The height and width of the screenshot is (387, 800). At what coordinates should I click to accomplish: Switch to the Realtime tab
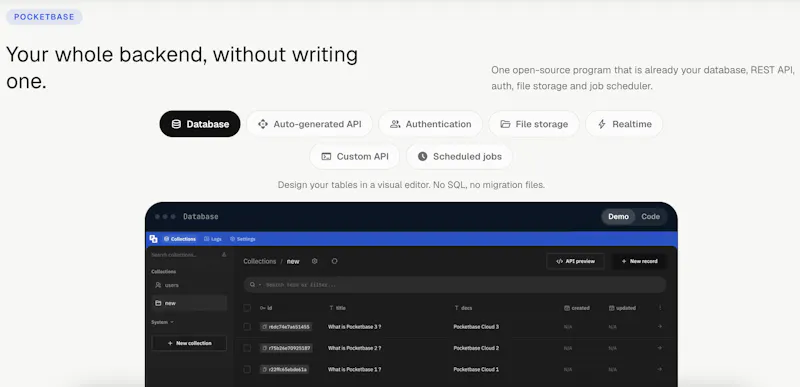[x=624, y=124]
